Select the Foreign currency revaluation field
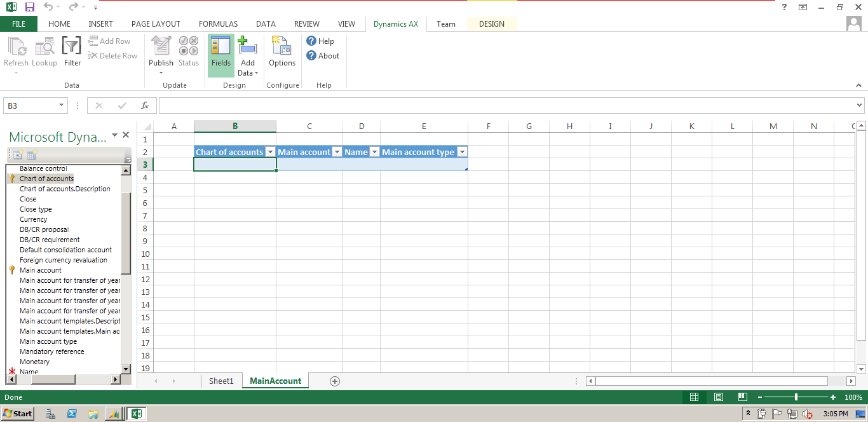 (64, 260)
